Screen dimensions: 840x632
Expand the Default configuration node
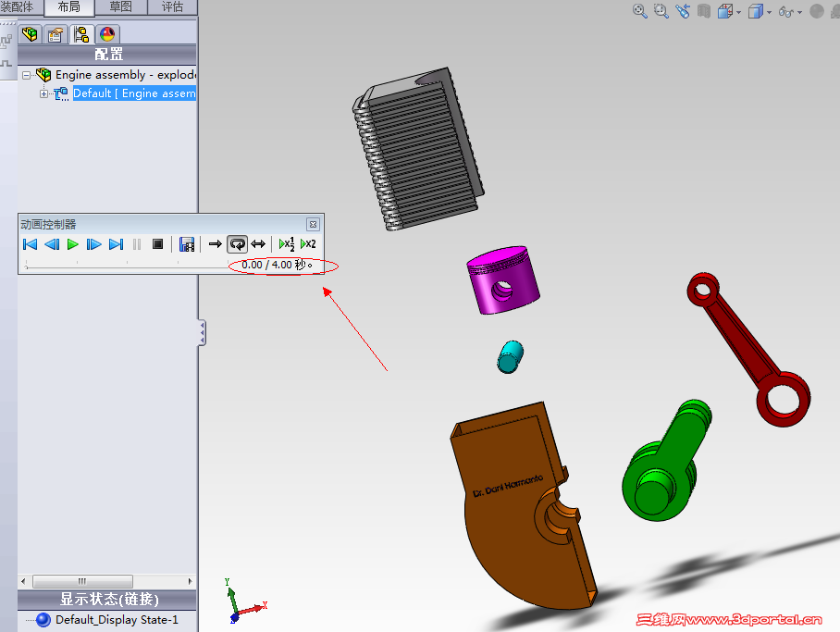[43, 93]
